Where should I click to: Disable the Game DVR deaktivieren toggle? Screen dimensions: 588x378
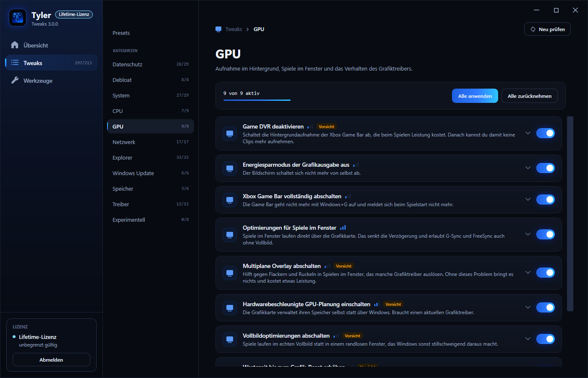click(x=546, y=133)
